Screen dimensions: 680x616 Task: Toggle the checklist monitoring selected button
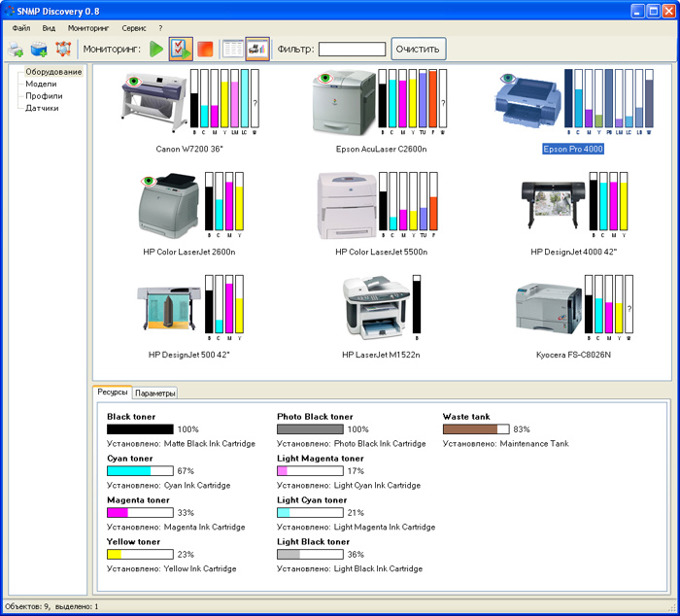[x=181, y=49]
